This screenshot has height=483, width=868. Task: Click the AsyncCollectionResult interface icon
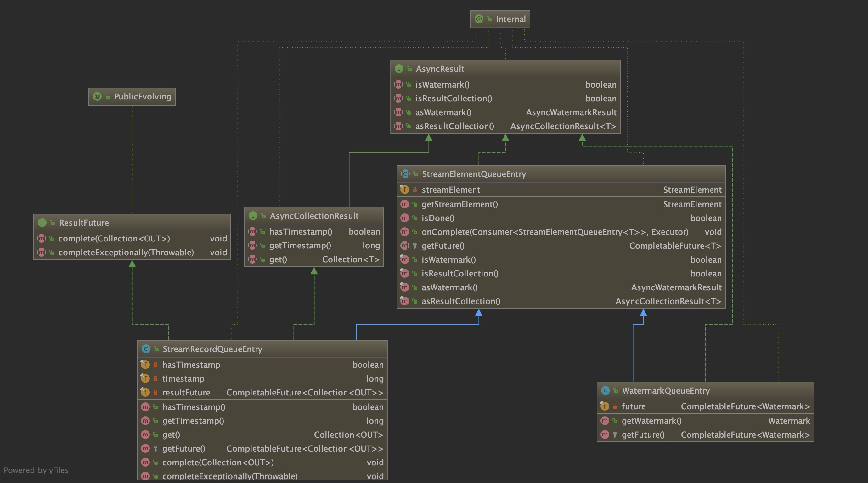[x=253, y=216]
